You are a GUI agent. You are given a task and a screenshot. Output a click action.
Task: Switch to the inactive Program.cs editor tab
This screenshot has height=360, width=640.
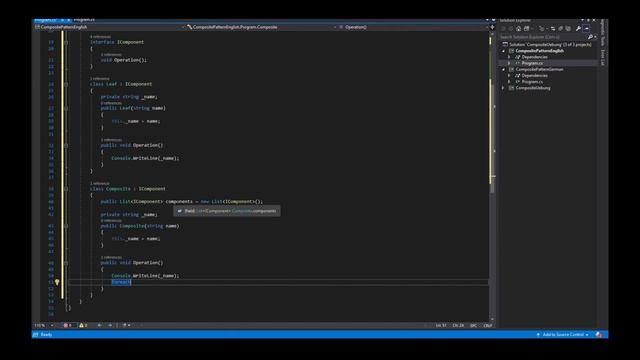click(84, 20)
